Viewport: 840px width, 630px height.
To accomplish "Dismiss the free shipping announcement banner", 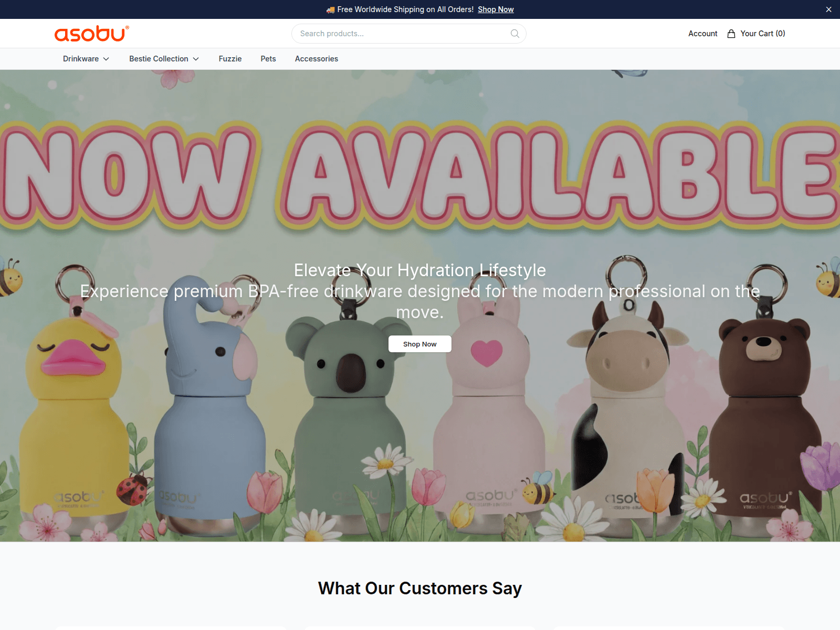I will tap(828, 9).
